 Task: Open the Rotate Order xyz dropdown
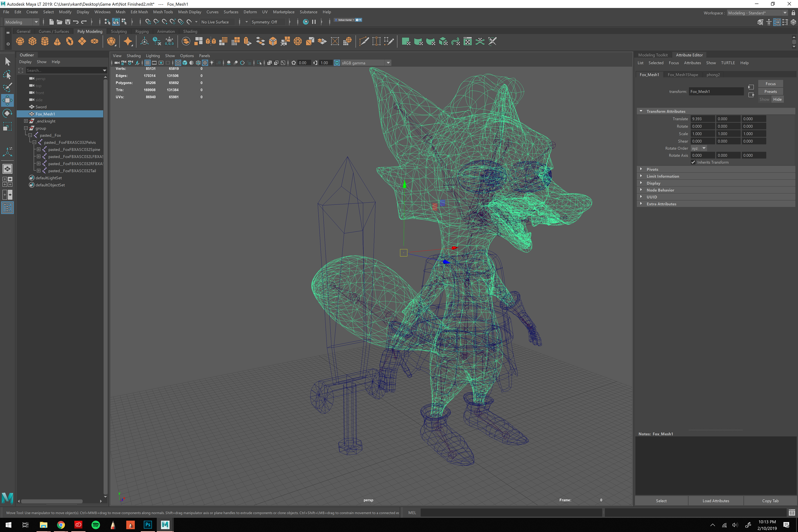point(699,148)
